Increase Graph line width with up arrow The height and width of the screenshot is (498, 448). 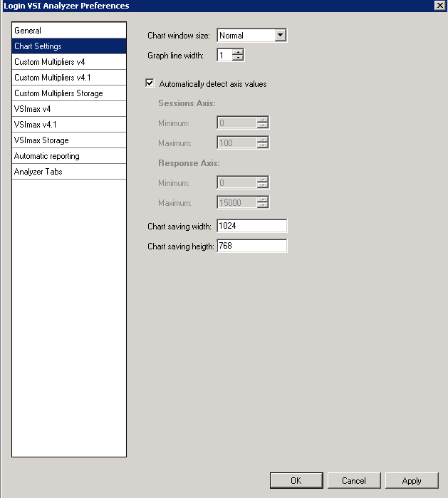coord(238,52)
